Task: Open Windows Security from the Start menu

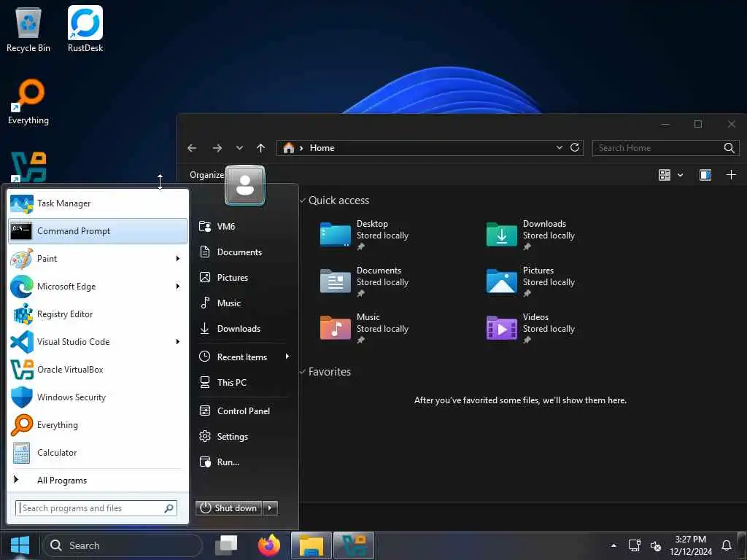Action: click(x=98, y=397)
